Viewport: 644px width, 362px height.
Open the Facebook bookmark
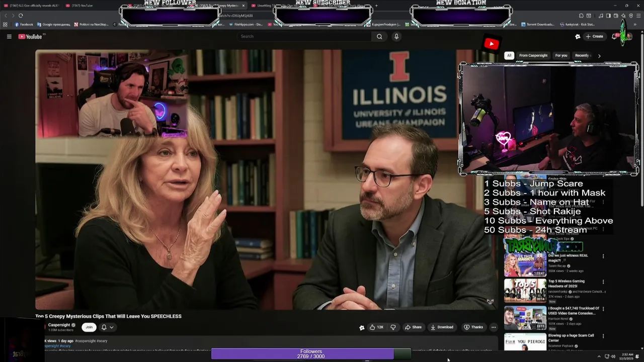coord(24,24)
